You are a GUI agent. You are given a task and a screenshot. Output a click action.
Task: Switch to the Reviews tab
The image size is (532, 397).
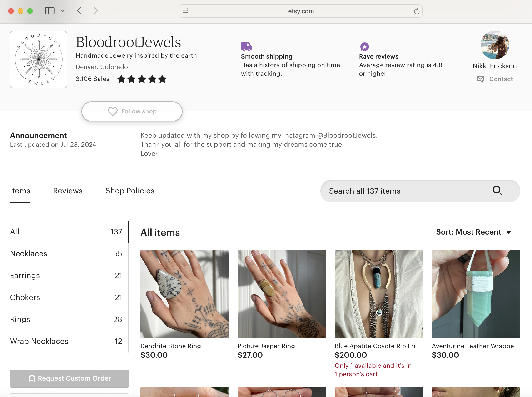point(68,191)
